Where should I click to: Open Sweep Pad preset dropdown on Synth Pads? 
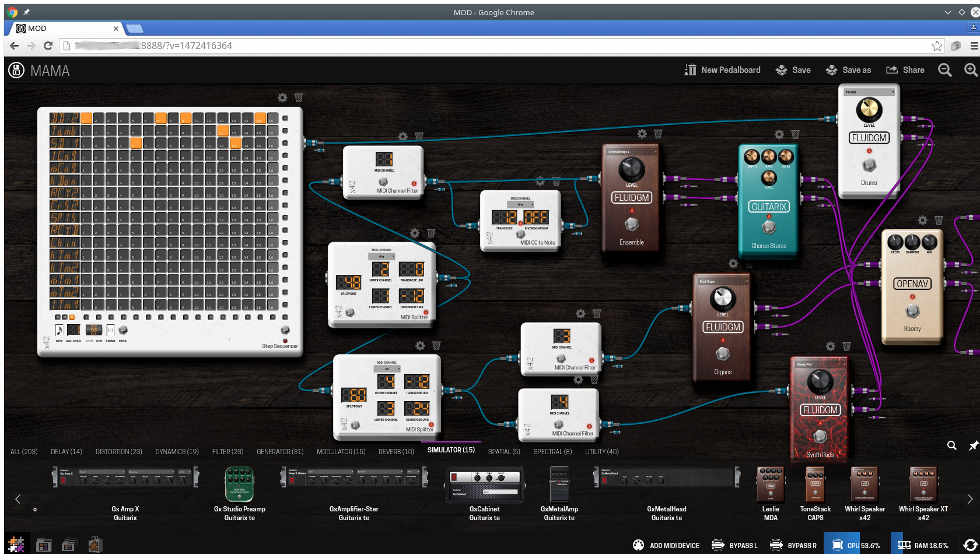click(x=820, y=364)
